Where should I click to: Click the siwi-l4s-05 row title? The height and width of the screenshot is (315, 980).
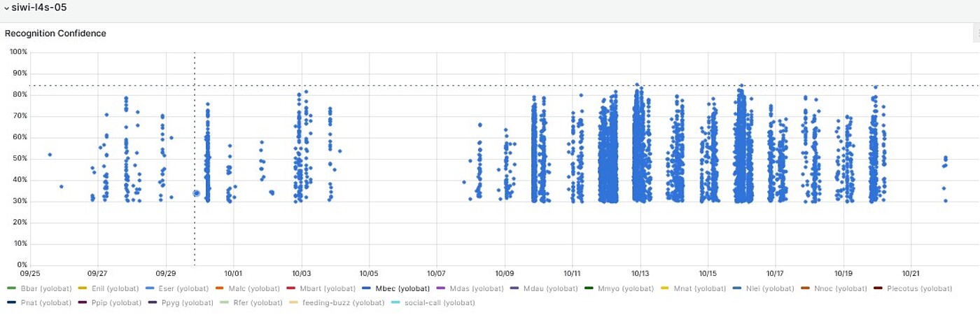(39, 8)
